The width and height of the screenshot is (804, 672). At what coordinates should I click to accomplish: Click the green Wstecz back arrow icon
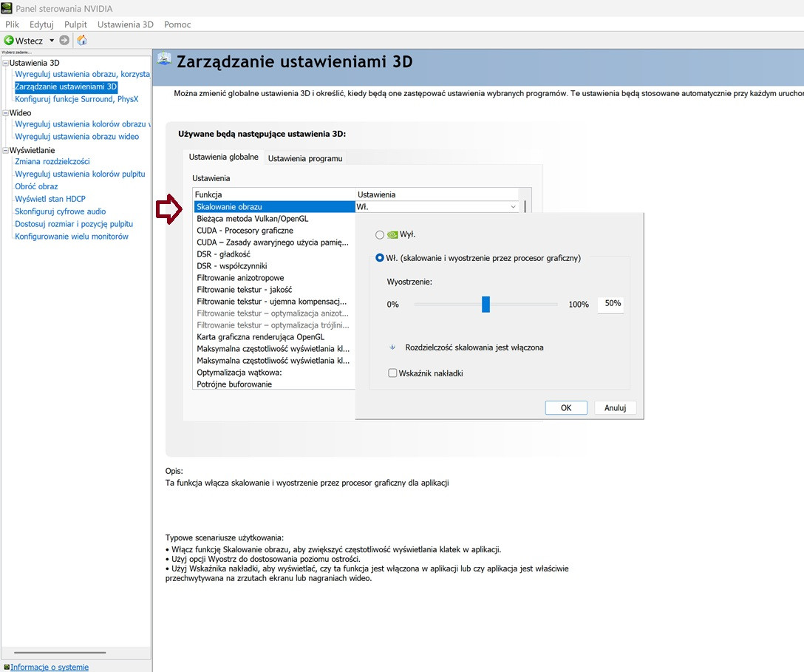coord(9,40)
